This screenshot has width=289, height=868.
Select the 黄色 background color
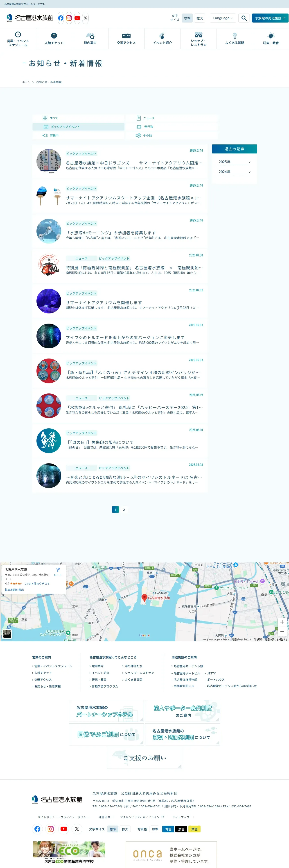pyautogui.click(x=194, y=829)
